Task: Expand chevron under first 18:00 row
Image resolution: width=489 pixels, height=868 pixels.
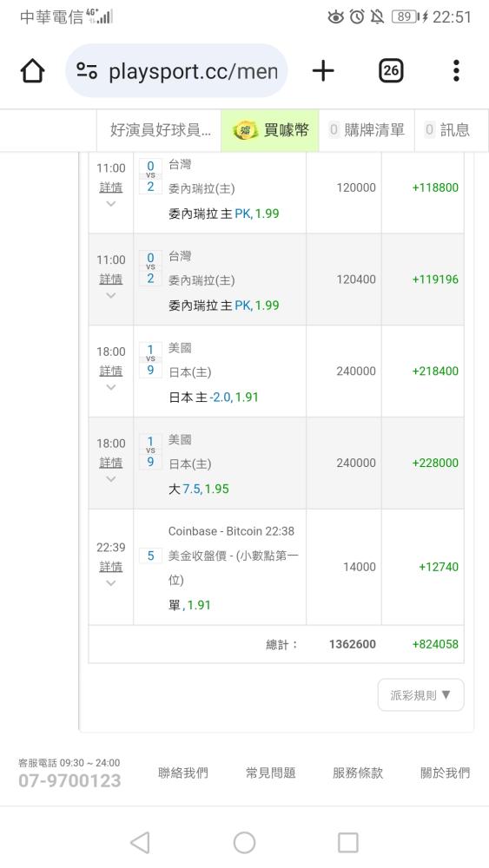Action: pos(111,387)
